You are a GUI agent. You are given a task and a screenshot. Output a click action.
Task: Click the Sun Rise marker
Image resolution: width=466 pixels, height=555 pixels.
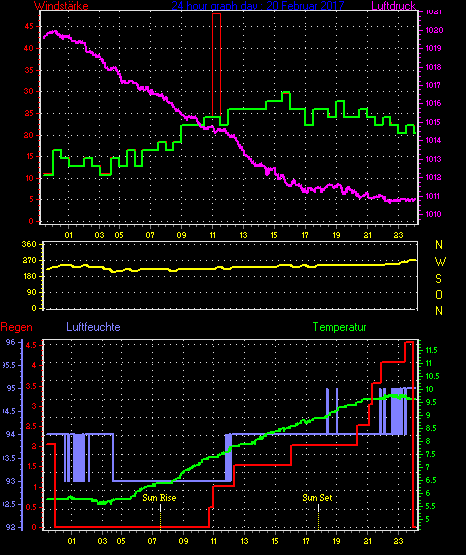159,498
